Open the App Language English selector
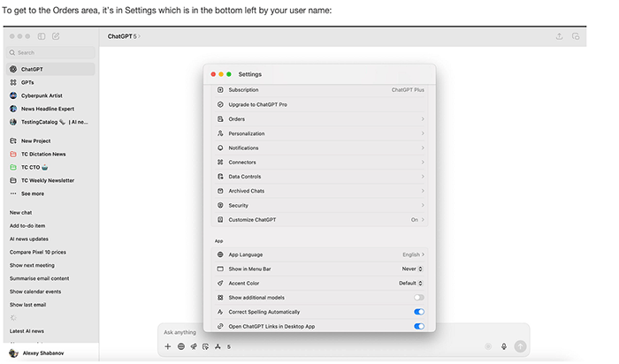The image size is (619, 364). (x=413, y=254)
